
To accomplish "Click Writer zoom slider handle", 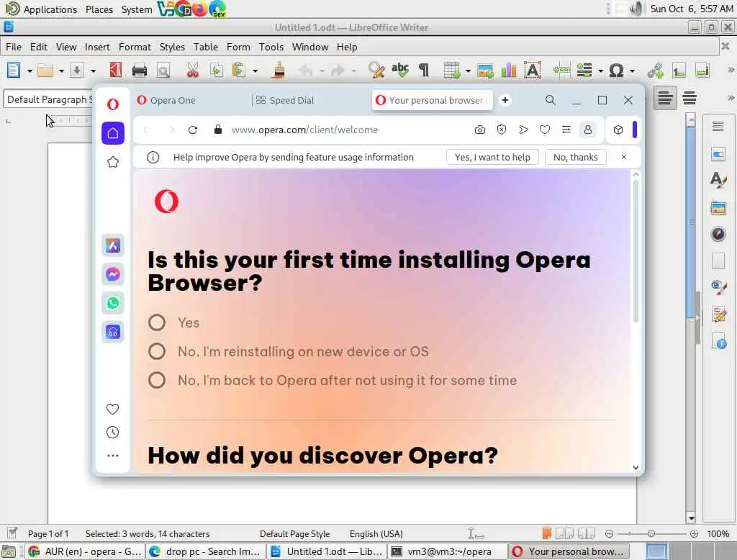I will tap(651, 533).
